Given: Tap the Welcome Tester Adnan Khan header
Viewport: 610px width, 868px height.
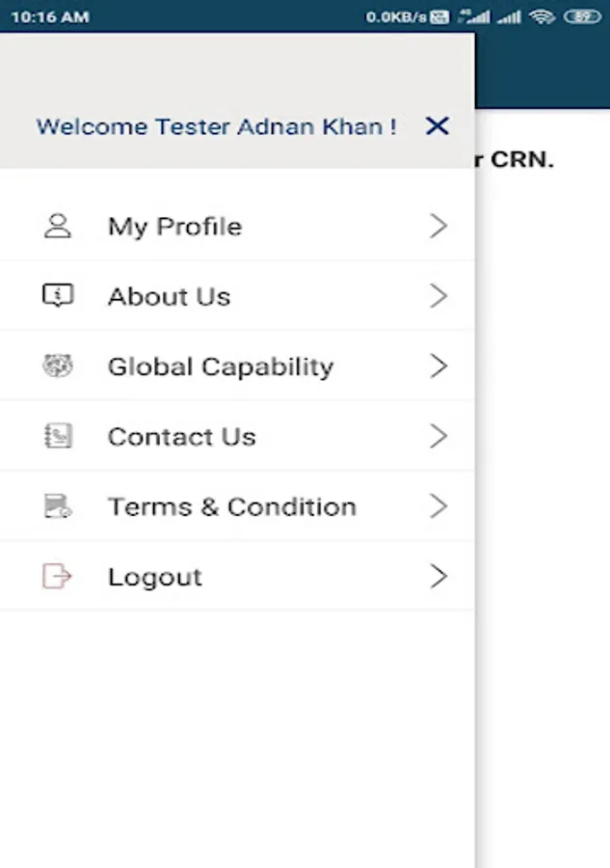Looking at the screenshot, I should (x=216, y=126).
